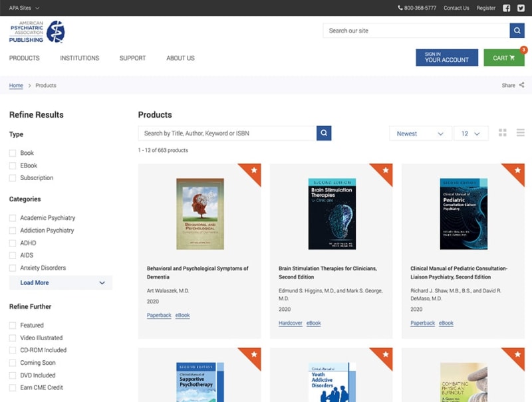Click the Search our site field

pyautogui.click(x=416, y=31)
